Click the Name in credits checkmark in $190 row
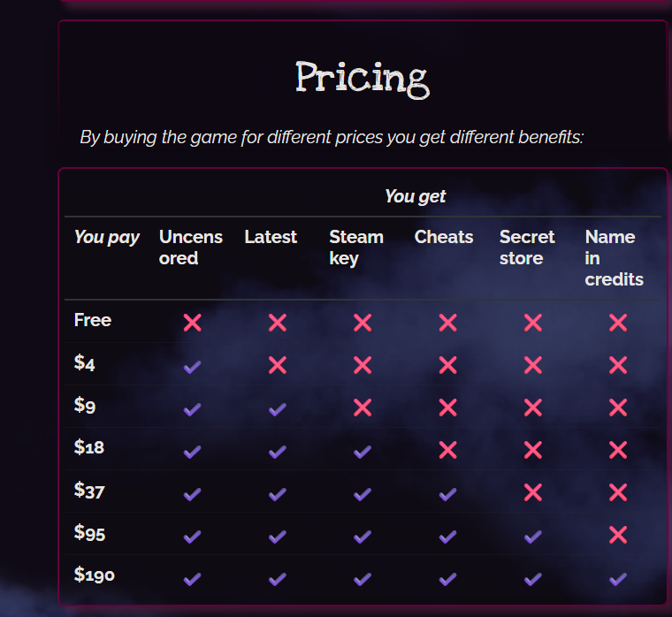 618,578
